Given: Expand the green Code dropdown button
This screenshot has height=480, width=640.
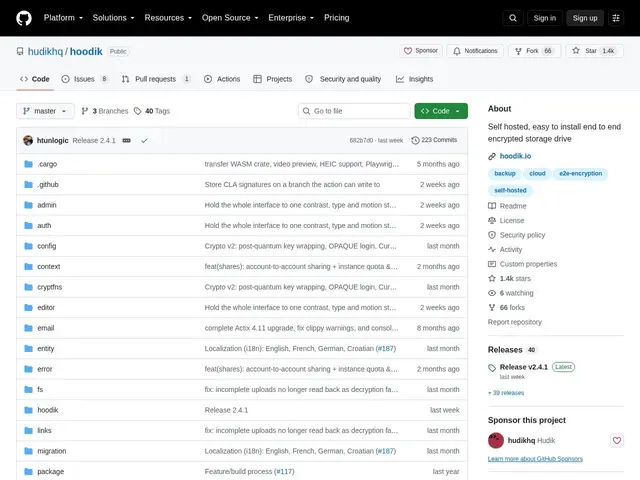Looking at the screenshot, I should pos(441,111).
